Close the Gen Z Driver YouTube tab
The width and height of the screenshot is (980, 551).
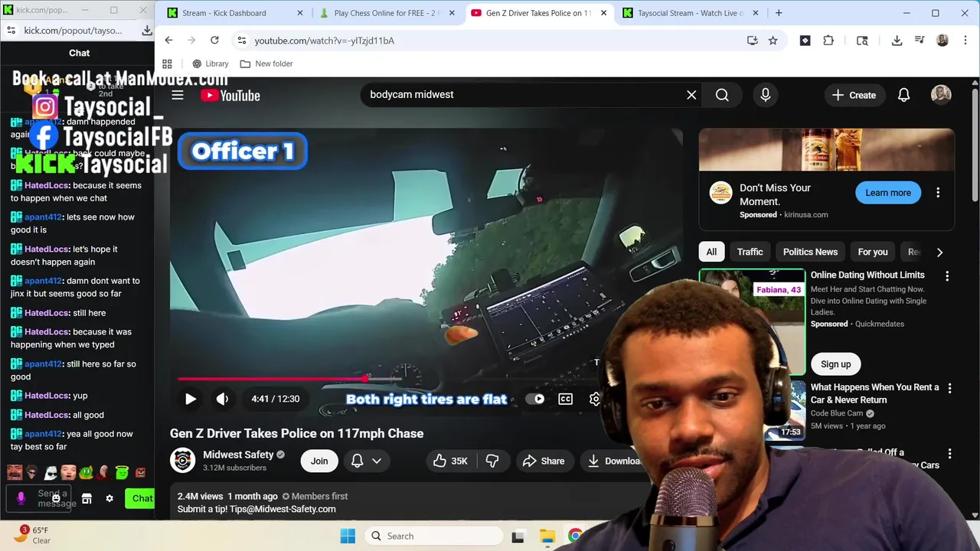tap(604, 13)
